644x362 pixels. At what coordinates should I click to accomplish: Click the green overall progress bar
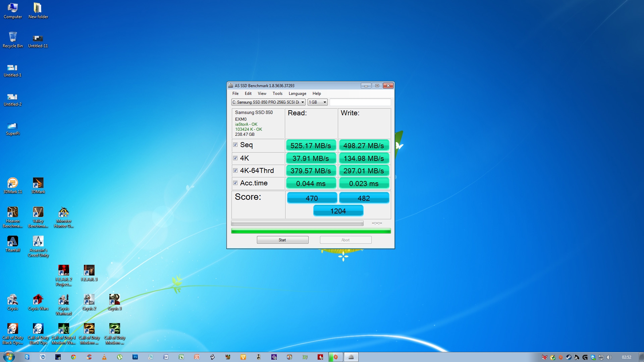311,231
